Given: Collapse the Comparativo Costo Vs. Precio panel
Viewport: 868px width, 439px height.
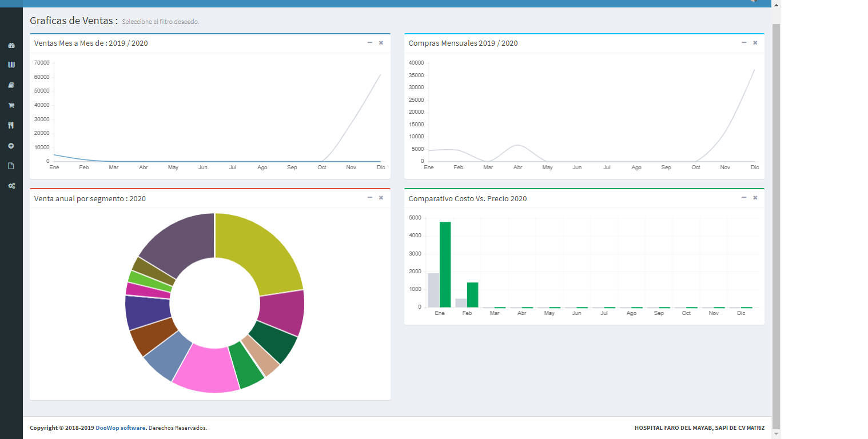Looking at the screenshot, I should click(x=744, y=198).
